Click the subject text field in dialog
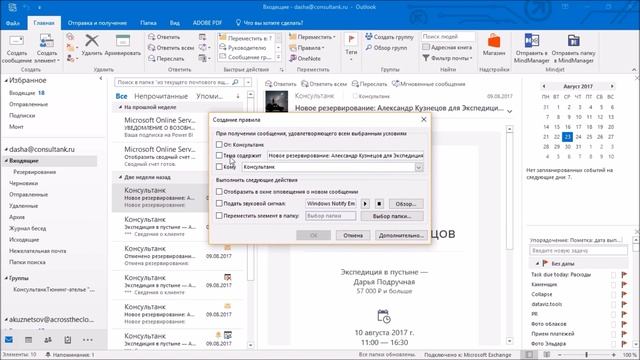640x360 pixels. 345,156
